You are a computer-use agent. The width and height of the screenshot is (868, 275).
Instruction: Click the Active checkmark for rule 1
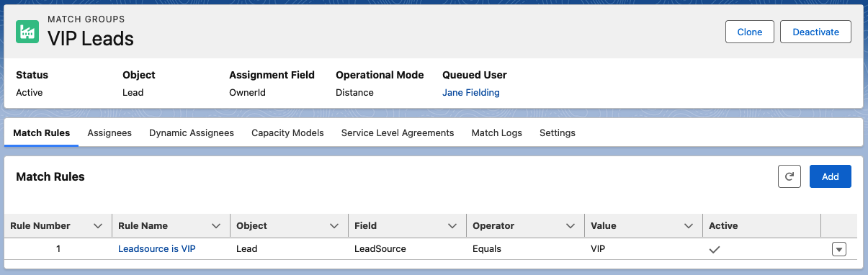coord(715,249)
